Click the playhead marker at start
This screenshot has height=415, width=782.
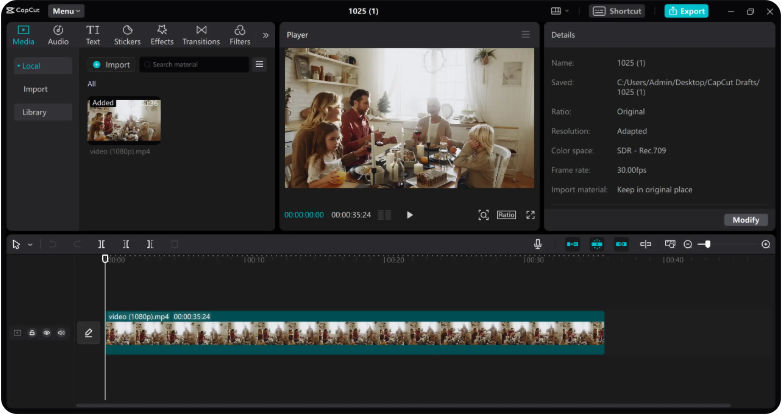click(105, 258)
